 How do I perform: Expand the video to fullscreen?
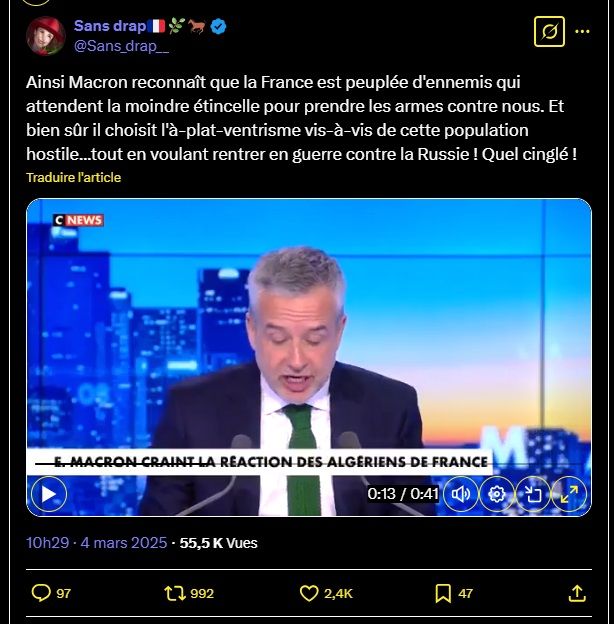(569, 494)
